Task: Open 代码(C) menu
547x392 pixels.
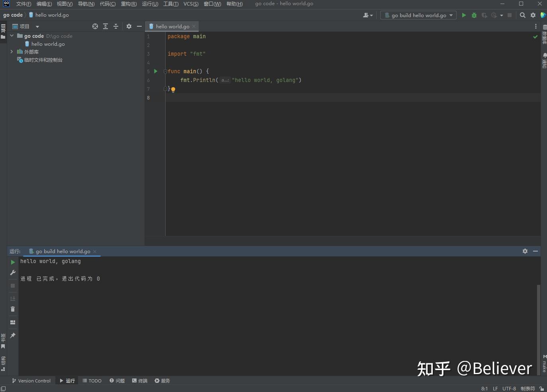Action: point(107,4)
